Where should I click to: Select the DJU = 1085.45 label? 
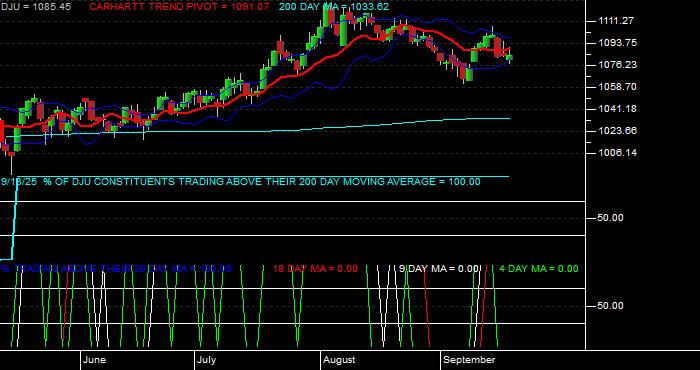[35, 7]
